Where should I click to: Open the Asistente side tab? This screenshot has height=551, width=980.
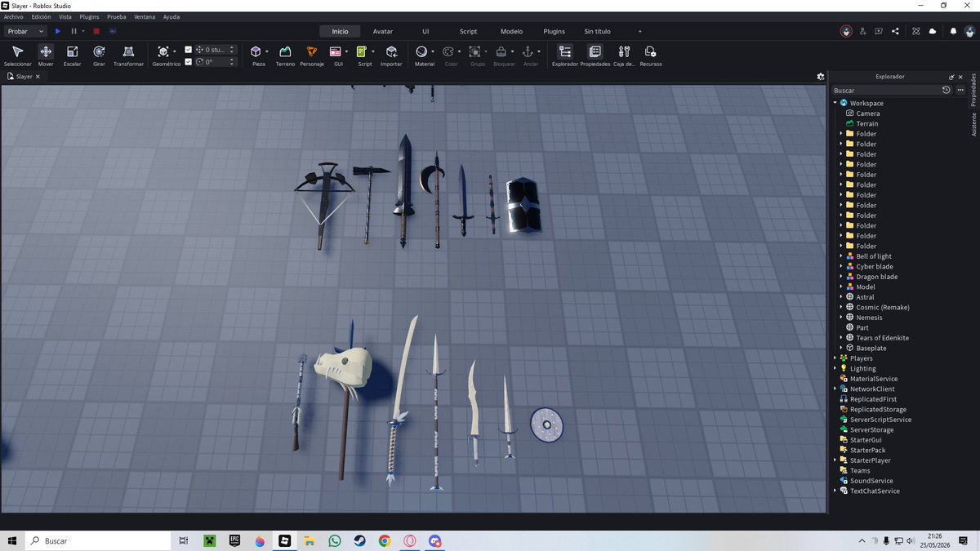[973, 125]
